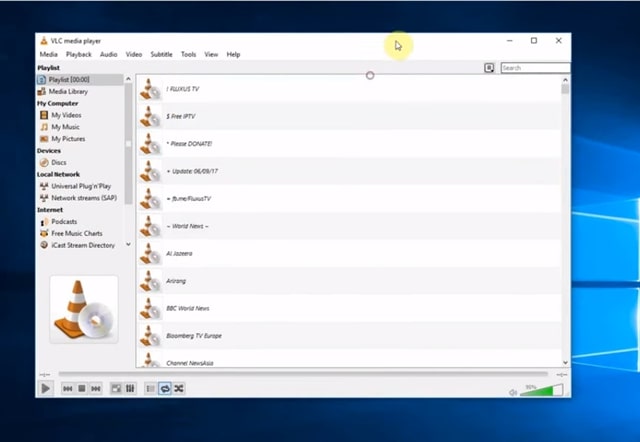This screenshot has width=640, height=442.
Task: Open My Videos folder
Action: [66, 115]
